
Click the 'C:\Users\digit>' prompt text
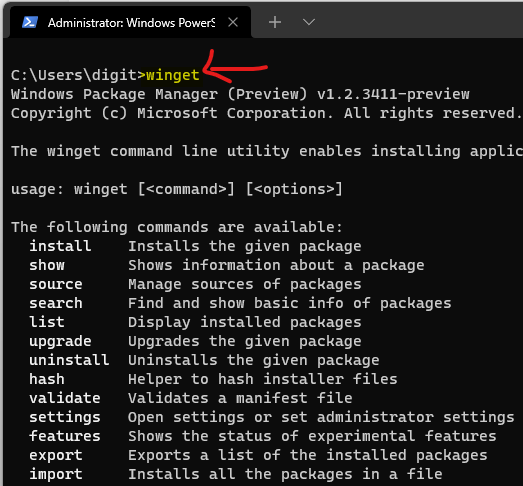pyautogui.click(x=78, y=75)
